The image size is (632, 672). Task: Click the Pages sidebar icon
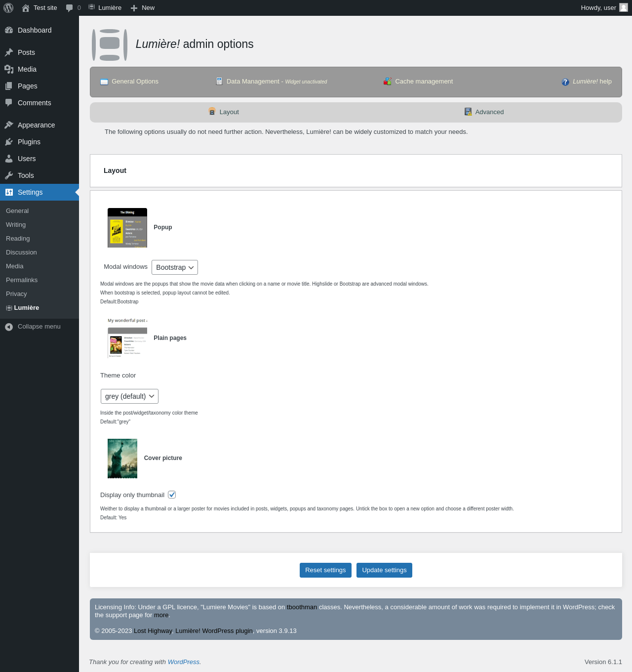(9, 86)
